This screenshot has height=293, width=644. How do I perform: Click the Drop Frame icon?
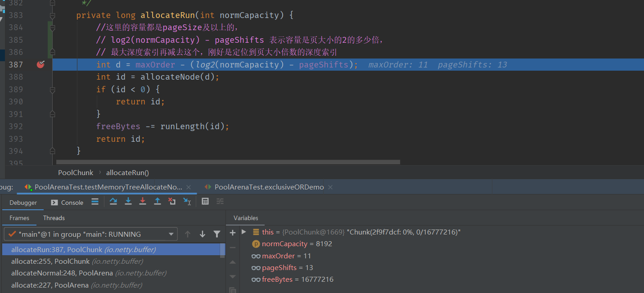172,202
